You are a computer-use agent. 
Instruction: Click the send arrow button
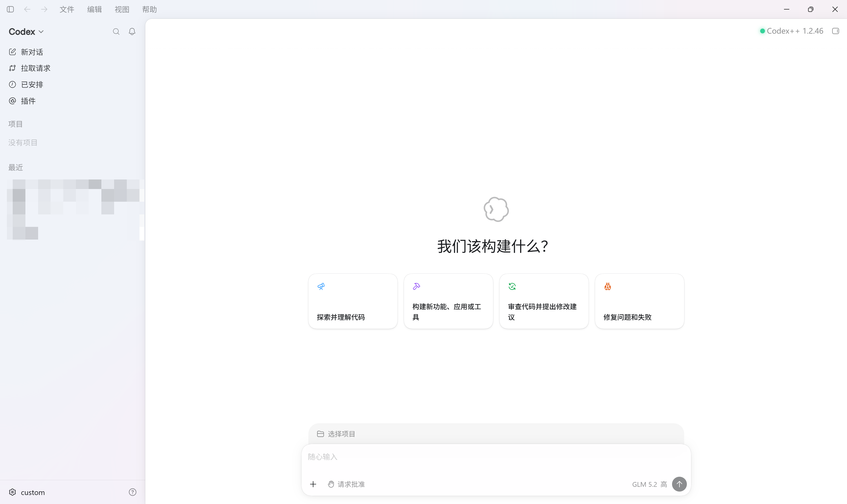pyautogui.click(x=679, y=484)
